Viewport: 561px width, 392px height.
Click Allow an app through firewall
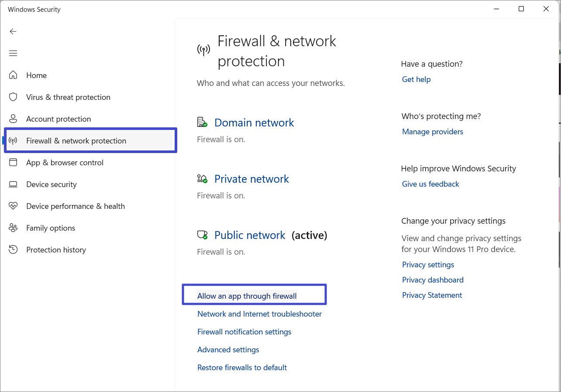(x=247, y=296)
